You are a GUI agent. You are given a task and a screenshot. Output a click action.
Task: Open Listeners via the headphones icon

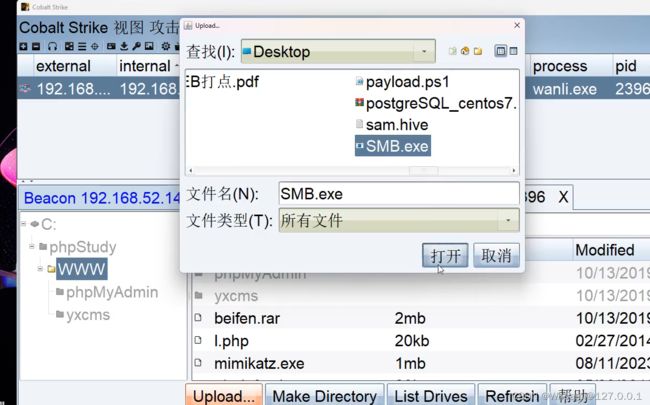(x=52, y=46)
